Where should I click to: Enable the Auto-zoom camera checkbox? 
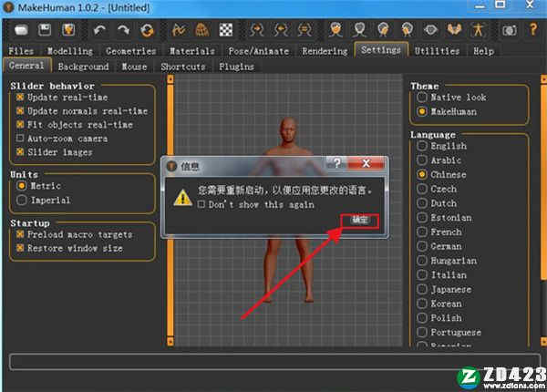pos(20,139)
